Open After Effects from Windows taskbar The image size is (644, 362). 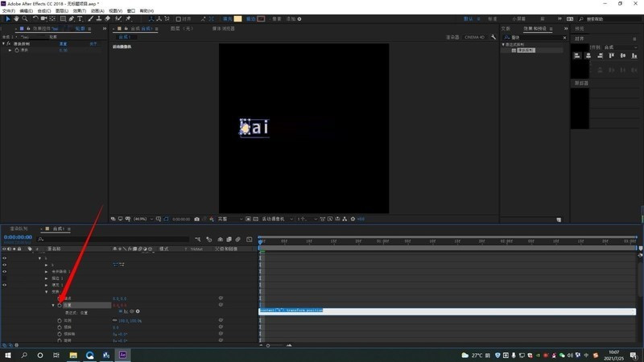click(x=122, y=354)
